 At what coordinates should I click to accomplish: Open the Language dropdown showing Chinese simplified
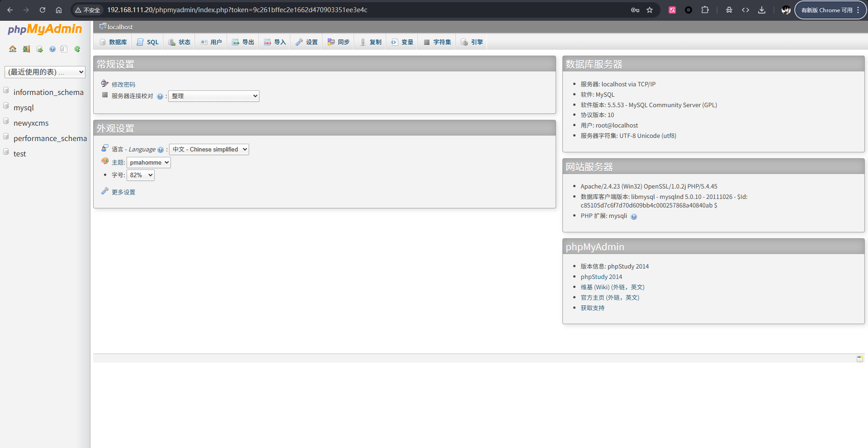coord(209,149)
